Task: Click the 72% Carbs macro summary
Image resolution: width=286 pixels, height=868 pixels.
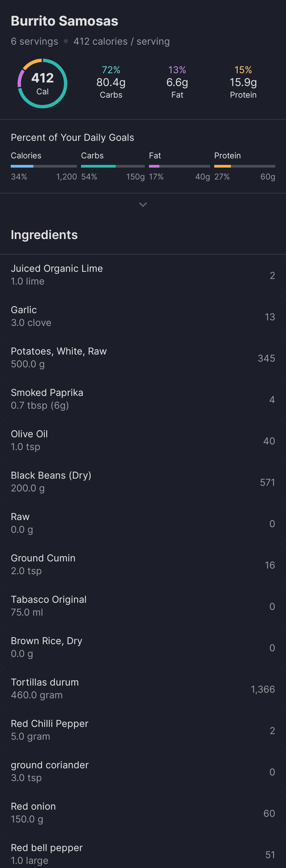Action: tap(111, 82)
